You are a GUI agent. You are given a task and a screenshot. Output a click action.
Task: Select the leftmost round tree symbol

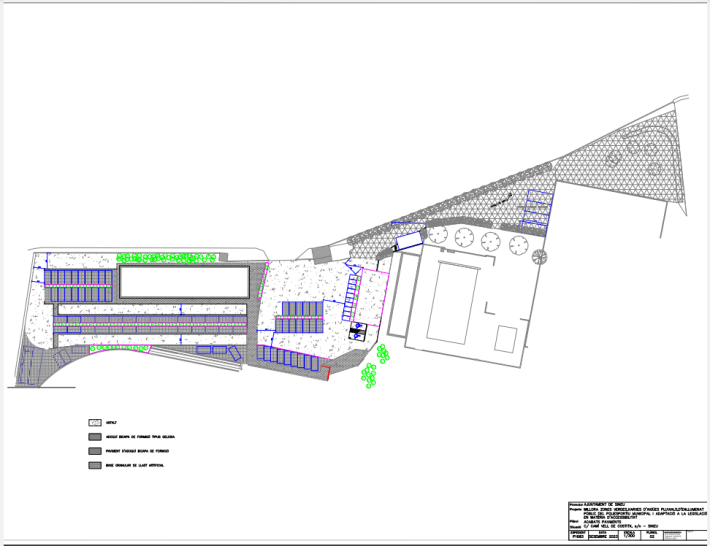coord(436,236)
